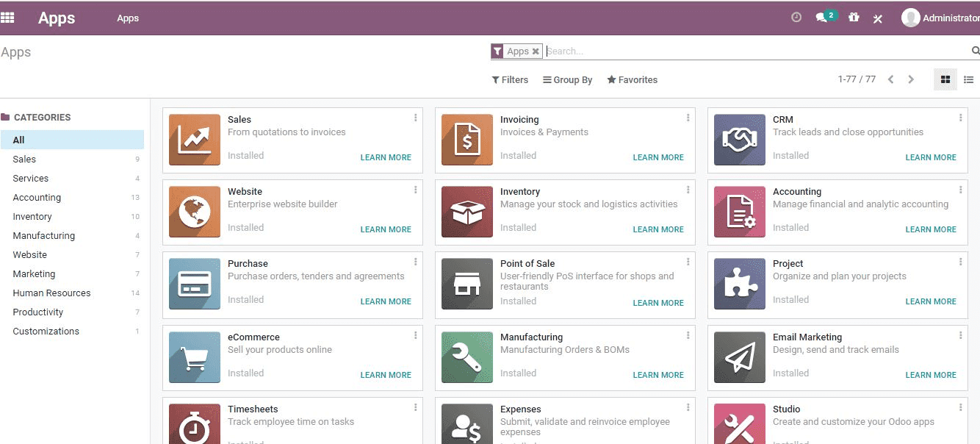980x444 pixels.
Task: Go to the next page of apps
Action: pyautogui.click(x=911, y=79)
